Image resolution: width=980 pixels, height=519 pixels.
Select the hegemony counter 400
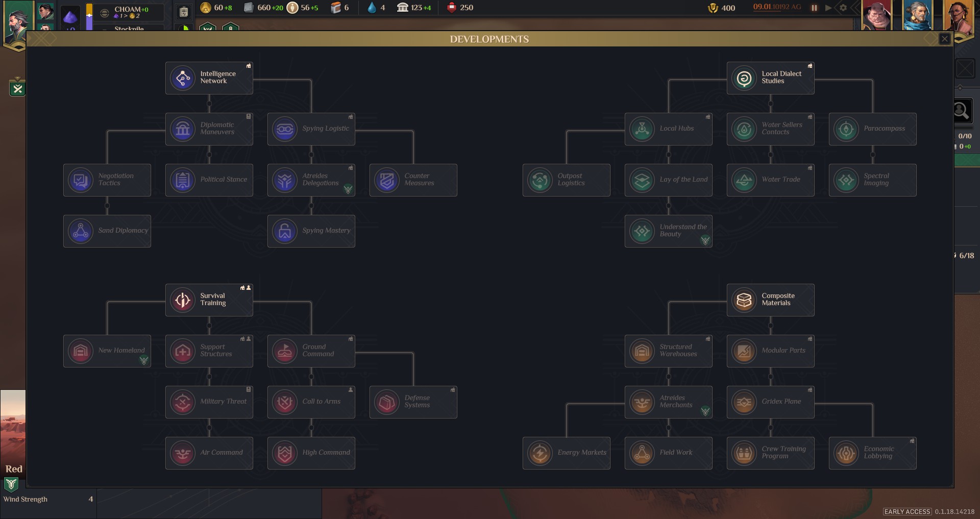click(x=721, y=8)
